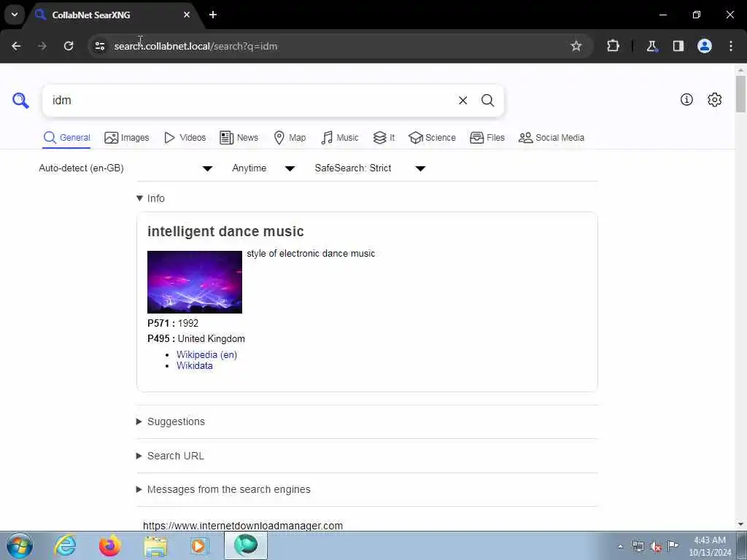Open the Auto-detect (en-GB) language dropdown

[125, 168]
